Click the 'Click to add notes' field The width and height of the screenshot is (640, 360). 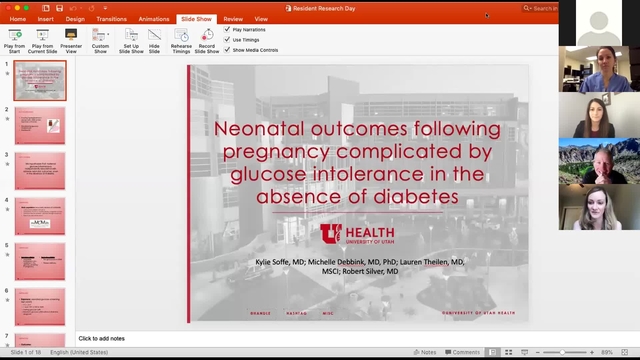pos(101,338)
